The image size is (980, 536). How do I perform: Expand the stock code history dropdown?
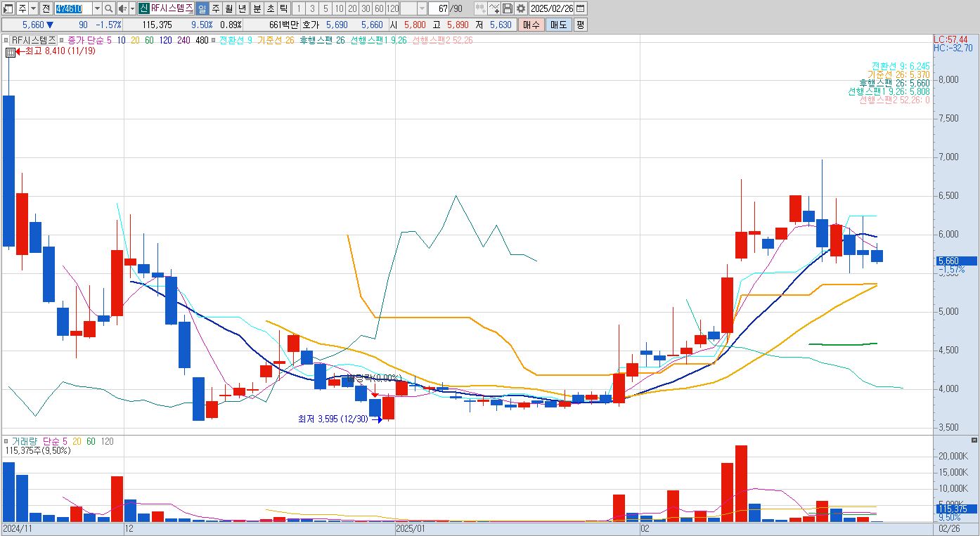[x=97, y=8]
